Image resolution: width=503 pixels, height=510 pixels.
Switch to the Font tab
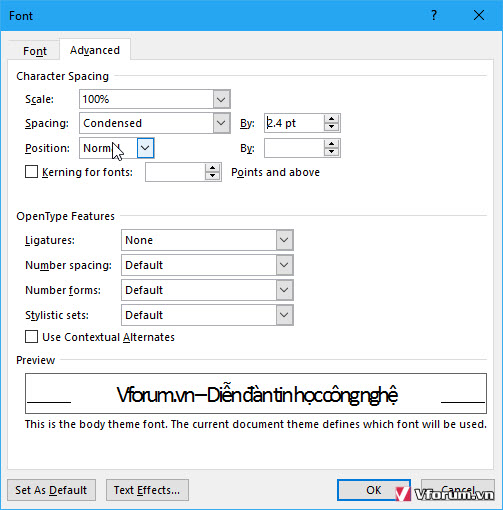[x=35, y=51]
